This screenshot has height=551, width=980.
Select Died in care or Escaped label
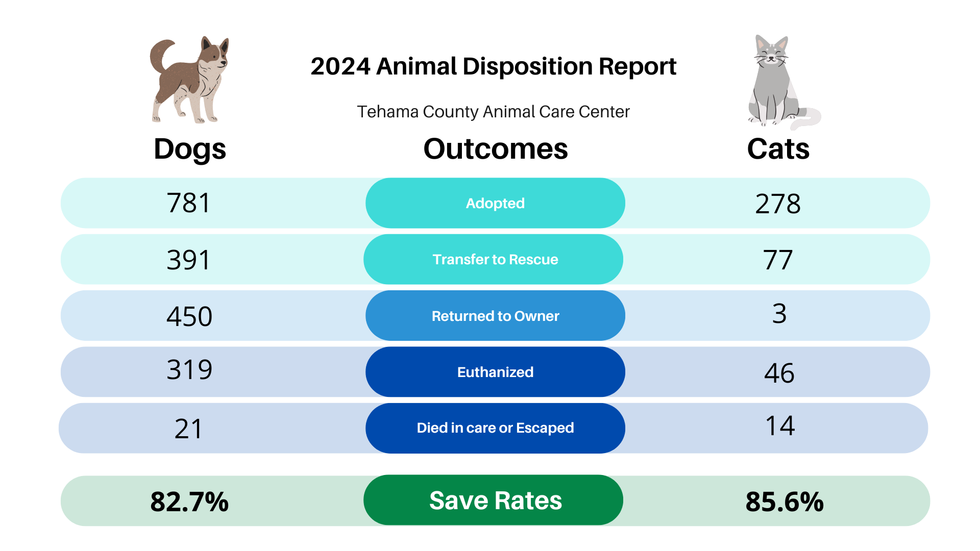click(495, 428)
